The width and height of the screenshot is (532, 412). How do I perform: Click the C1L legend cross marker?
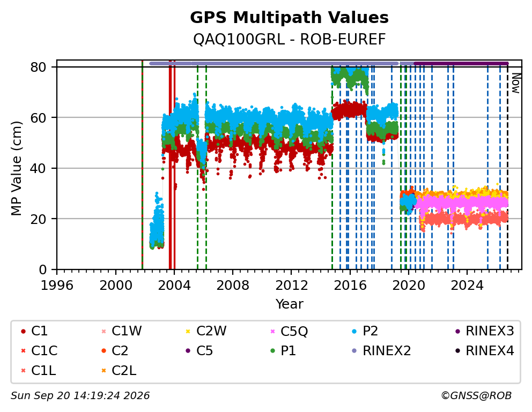click(x=24, y=371)
